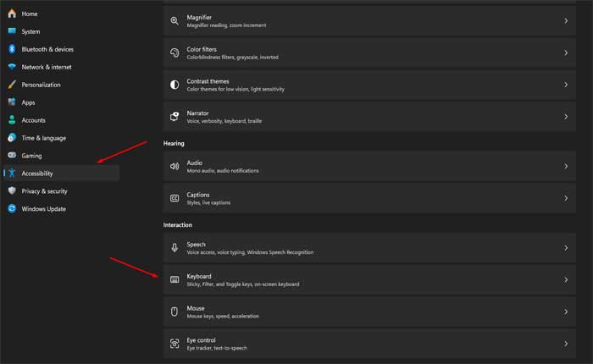Open Bluetooth & devices in sidebar
The width and height of the screenshot is (593, 364).
(x=47, y=49)
